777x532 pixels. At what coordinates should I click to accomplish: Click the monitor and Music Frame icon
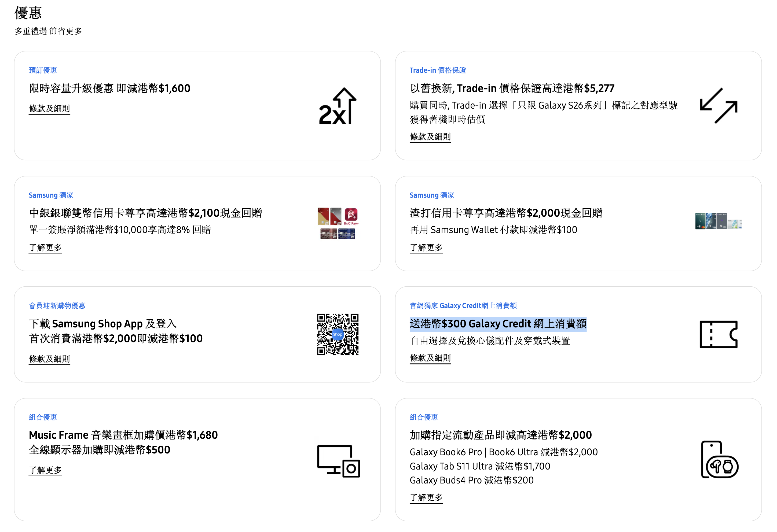[x=338, y=461]
